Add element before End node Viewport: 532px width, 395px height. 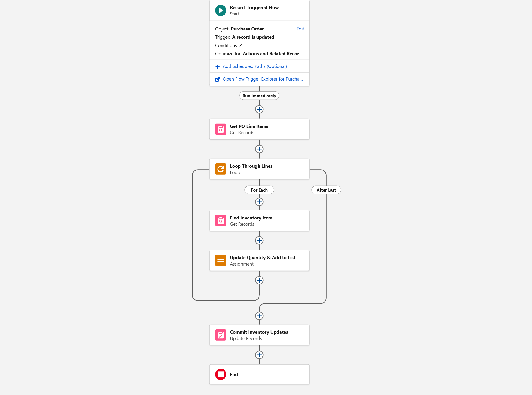pyautogui.click(x=259, y=355)
